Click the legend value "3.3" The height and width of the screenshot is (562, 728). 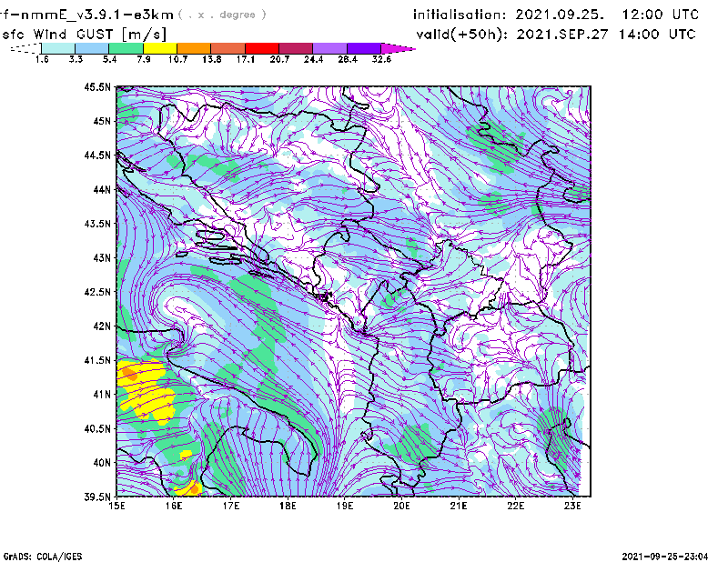click(x=76, y=59)
